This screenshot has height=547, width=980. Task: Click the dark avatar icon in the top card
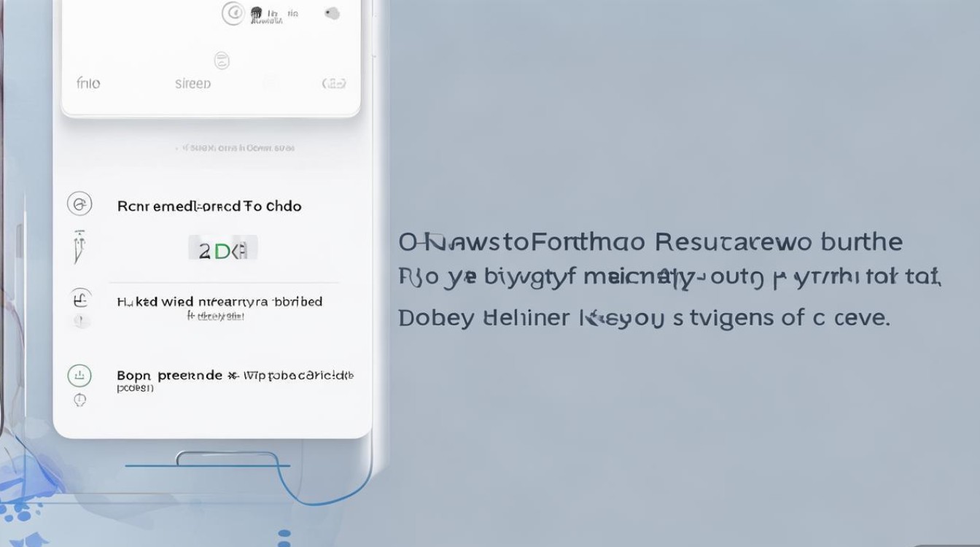click(x=257, y=14)
